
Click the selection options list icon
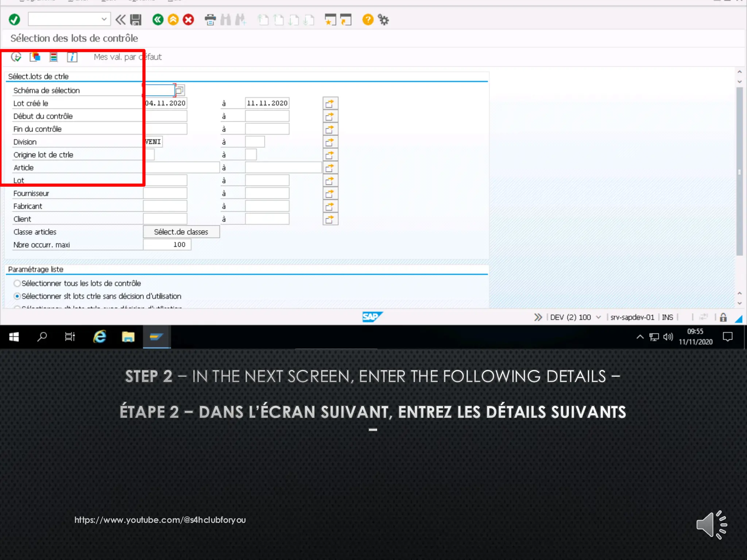click(x=54, y=57)
